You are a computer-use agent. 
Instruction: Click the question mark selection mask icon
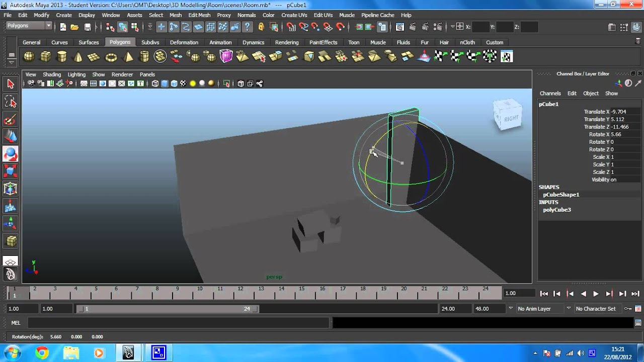(x=247, y=27)
